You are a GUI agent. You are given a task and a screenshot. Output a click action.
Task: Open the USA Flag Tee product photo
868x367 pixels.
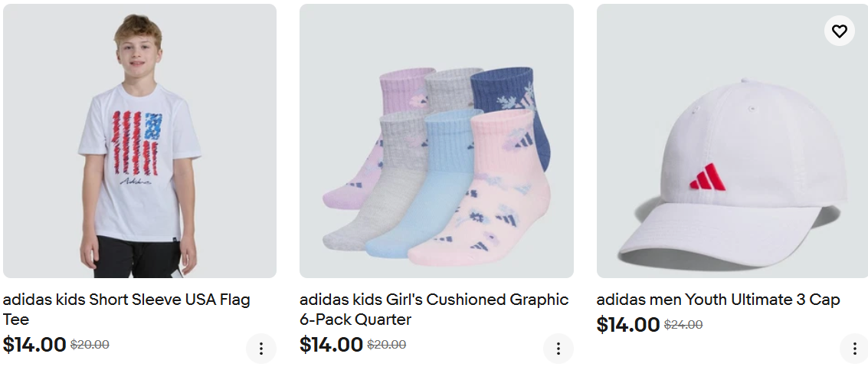(x=139, y=141)
